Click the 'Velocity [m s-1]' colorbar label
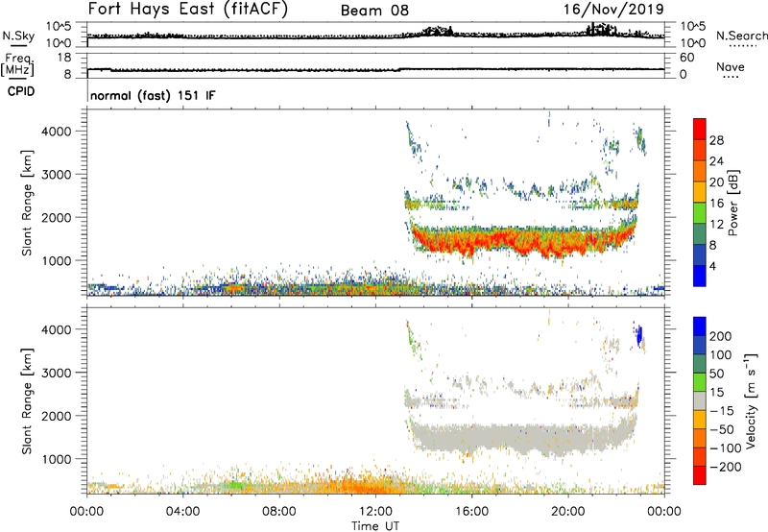The width and height of the screenshot is (768, 532). (751, 400)
